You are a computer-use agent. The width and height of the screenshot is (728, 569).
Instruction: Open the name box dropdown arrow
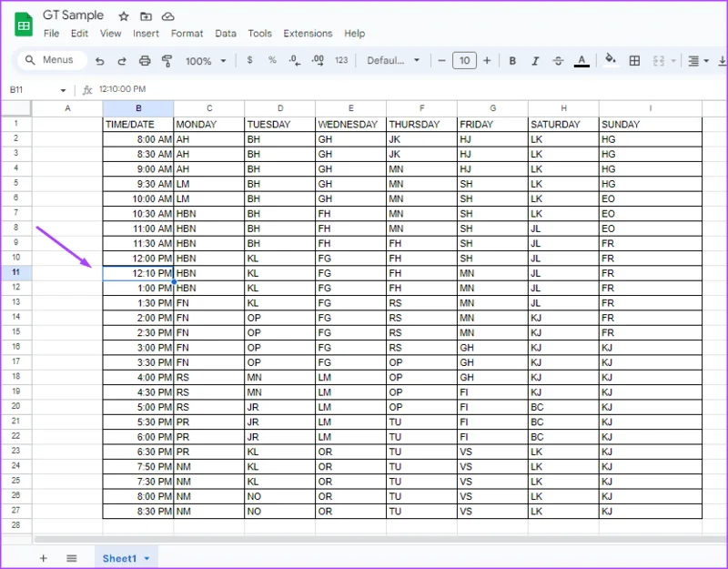click(63, 90)
